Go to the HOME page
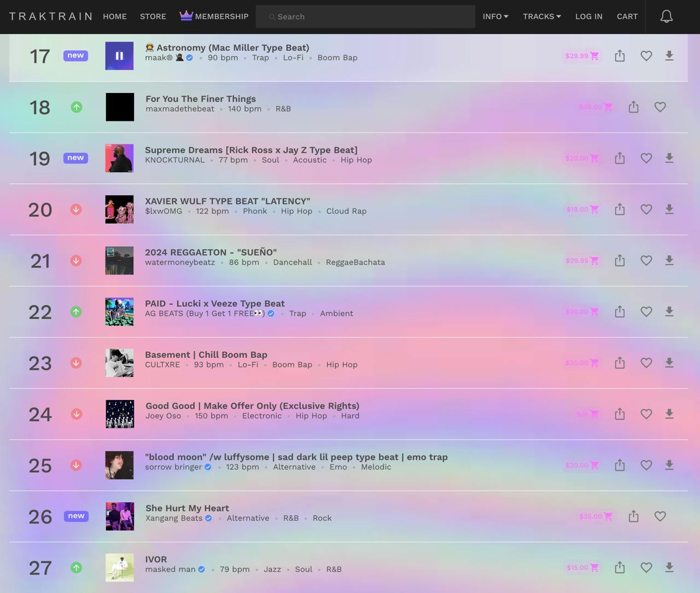Image resolution: width=700 pixels, height=593 pixels. pyautogui.click(x=115, y=16)
